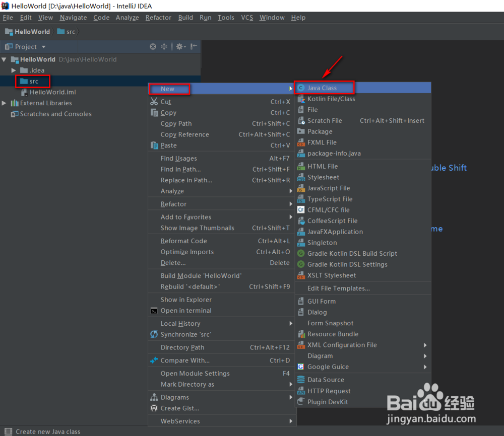Expand the Refactor submenu arrow
This screenshot has width=504, height=436.
click(291, 204)
